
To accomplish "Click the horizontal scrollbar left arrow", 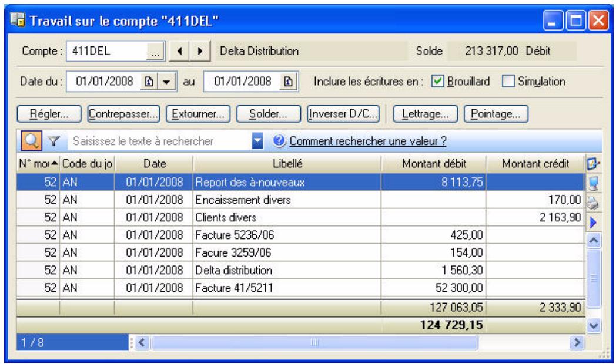I will [x=142, y=342].
